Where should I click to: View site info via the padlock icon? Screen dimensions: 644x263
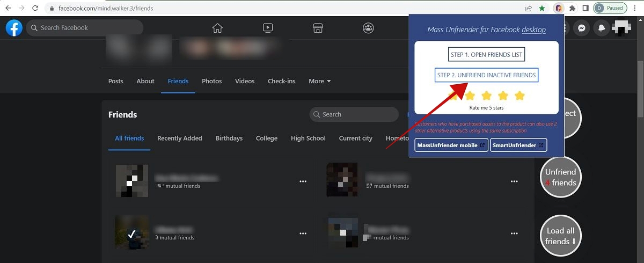pyautogui.click(x=52, y=9)
